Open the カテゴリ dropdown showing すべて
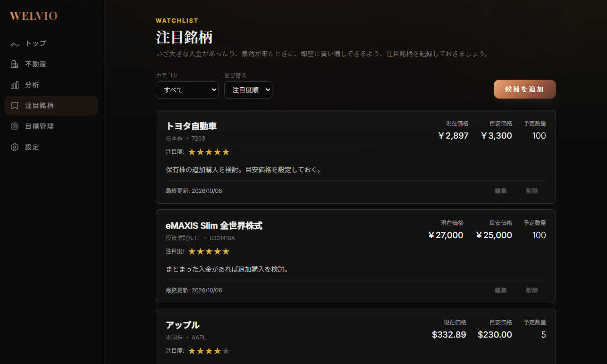The image size is (607, 364). point(187,90)
